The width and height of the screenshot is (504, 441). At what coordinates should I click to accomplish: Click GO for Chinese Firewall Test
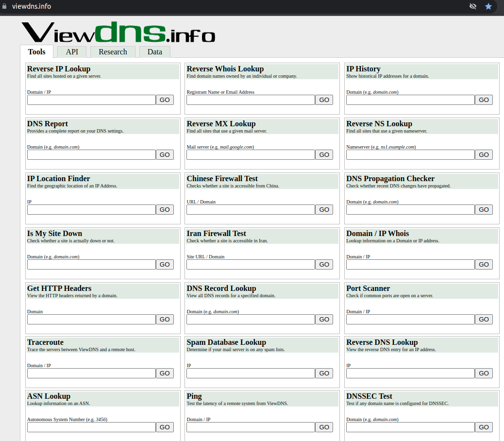tap(324, 209)
